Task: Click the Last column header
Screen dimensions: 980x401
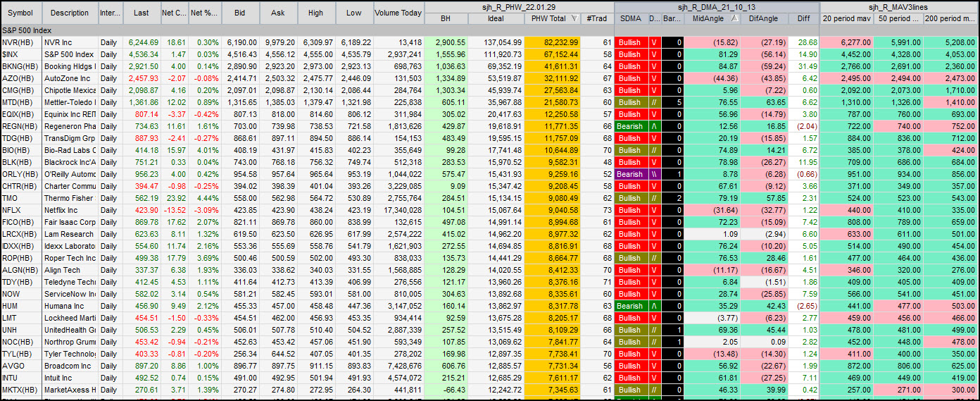Action: click(142, 13)
